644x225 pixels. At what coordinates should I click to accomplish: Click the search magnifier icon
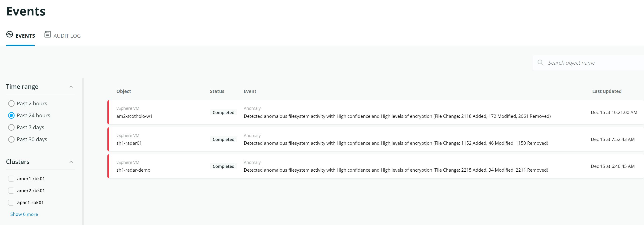540,63
